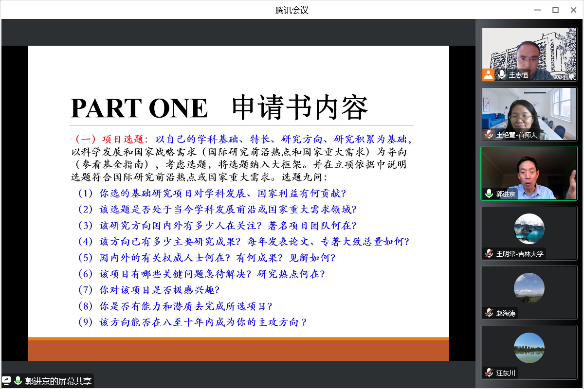584x389 pixels.
Task: Select the top participant's video with building background
Action: (529, 54)
